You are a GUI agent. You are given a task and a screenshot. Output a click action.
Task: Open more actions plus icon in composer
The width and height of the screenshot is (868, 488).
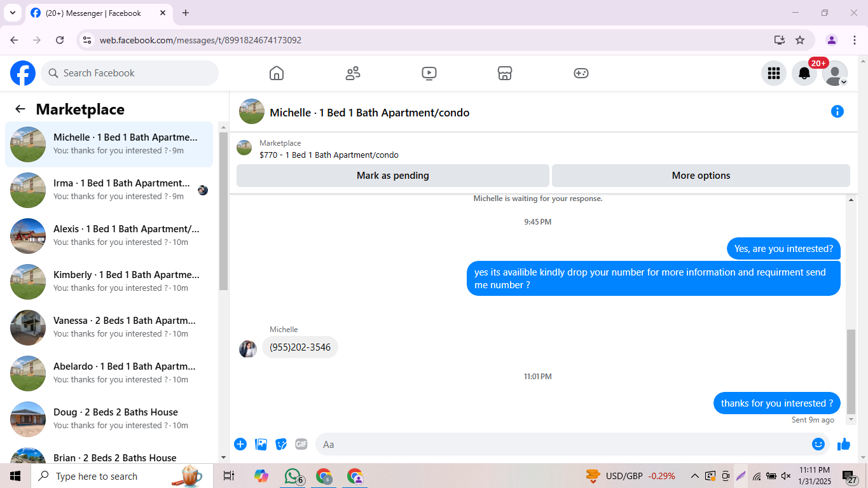point(240,444)
